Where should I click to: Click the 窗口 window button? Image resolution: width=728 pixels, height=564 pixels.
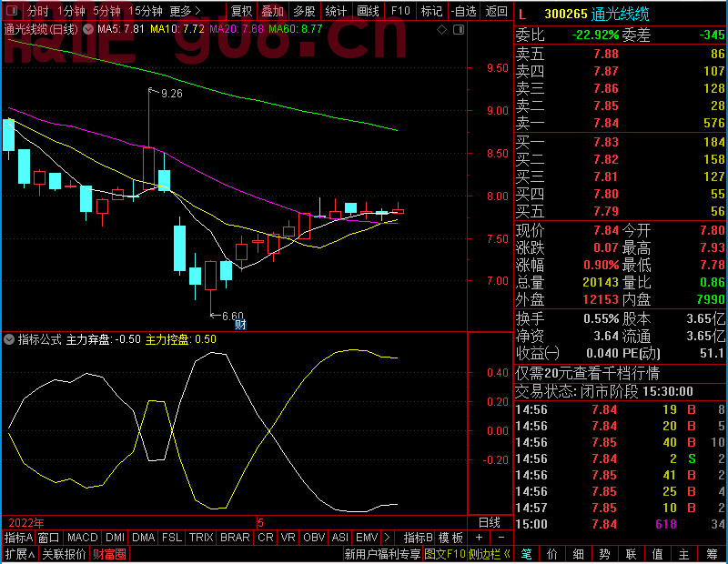49,538
